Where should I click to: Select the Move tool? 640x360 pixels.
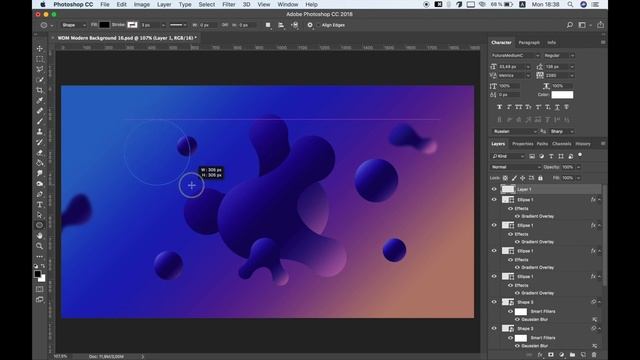40,49
